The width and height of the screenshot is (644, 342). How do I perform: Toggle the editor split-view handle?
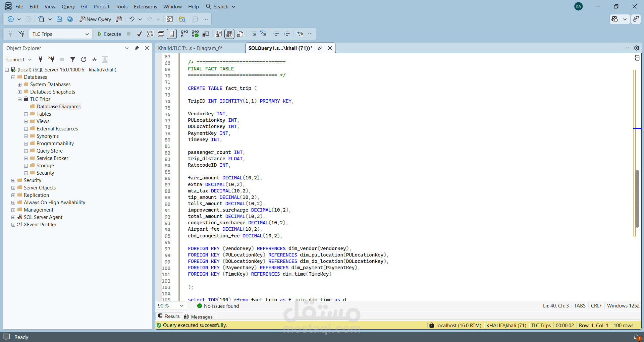637,58
